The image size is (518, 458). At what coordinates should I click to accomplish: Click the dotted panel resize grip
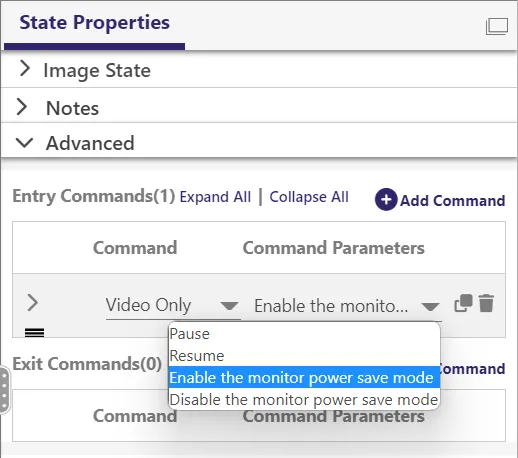[4, 392]
